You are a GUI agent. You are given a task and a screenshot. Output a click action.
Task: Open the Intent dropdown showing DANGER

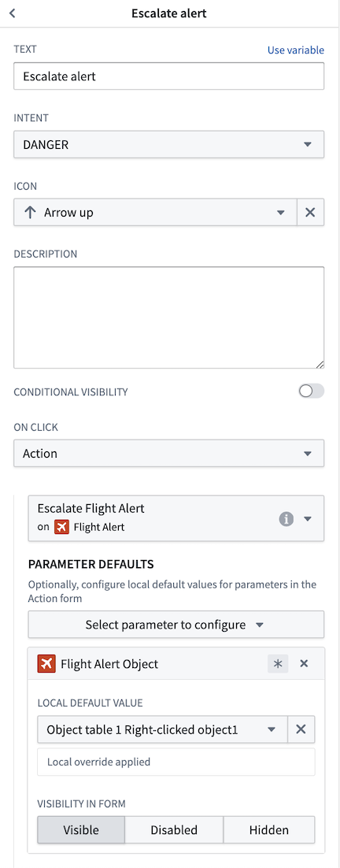pos(168,144)
